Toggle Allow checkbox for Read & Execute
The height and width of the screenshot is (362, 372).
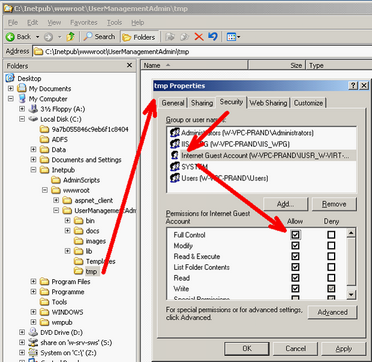[x=295, y=256]
